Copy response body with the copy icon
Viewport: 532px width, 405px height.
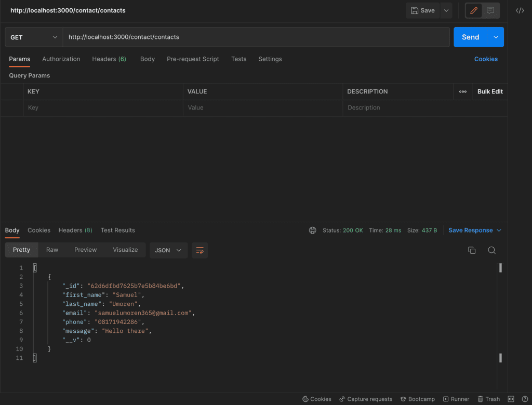[x=472, y=250]
